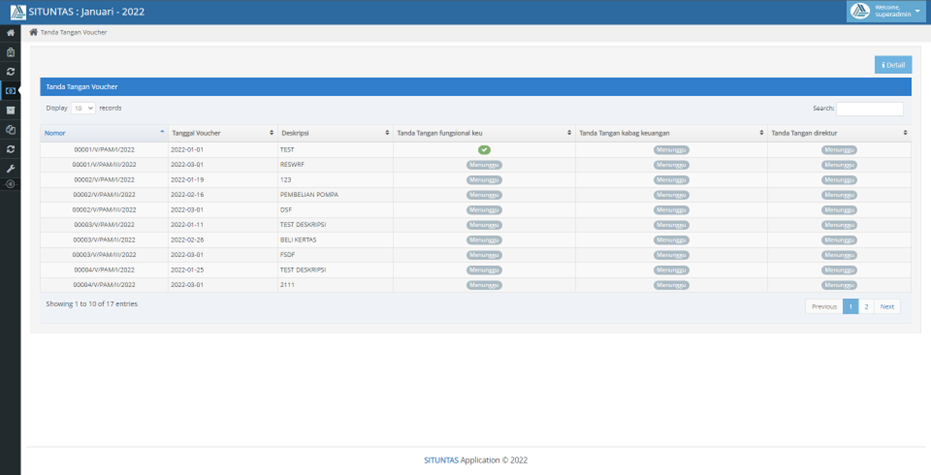This screenshot has height=475, width=931.
Task: Select row 00001/V/PAM/III/2022
Action: point(476,165)
